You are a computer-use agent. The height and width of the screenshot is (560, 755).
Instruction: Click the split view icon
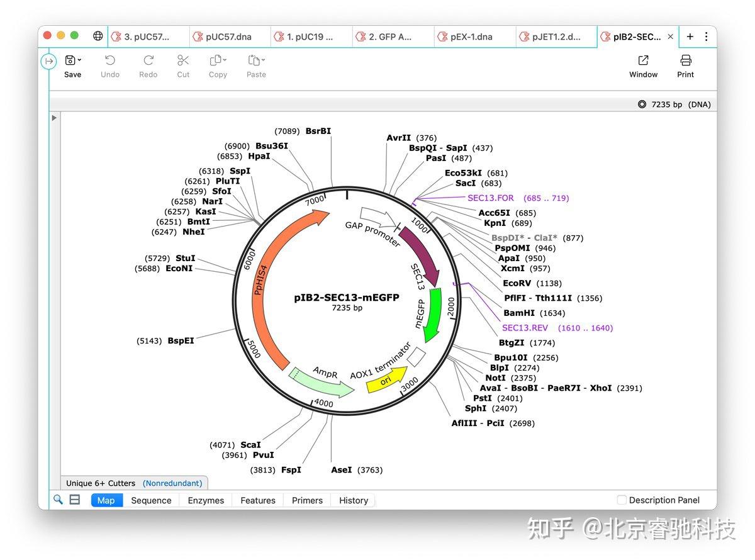(75, 500)
